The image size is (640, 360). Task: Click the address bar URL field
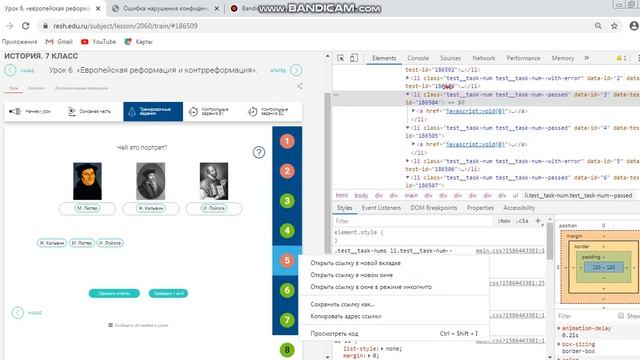(125, 26)
